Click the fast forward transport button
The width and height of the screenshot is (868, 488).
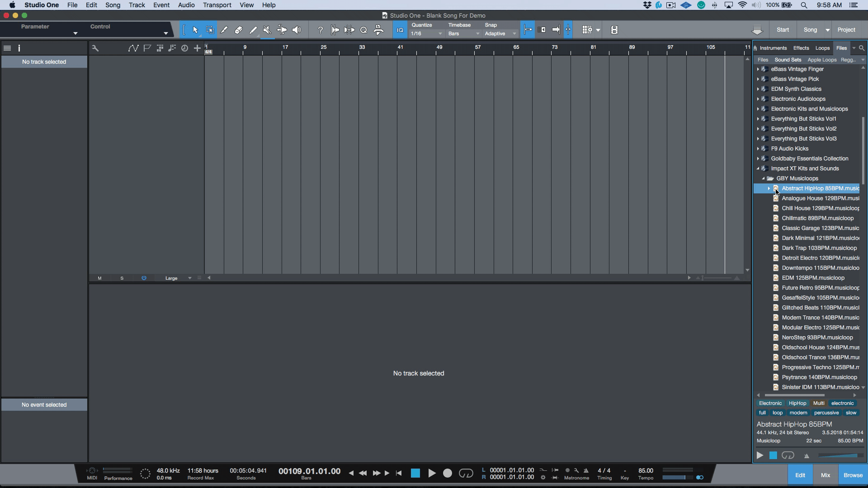[x=376, y=473]
